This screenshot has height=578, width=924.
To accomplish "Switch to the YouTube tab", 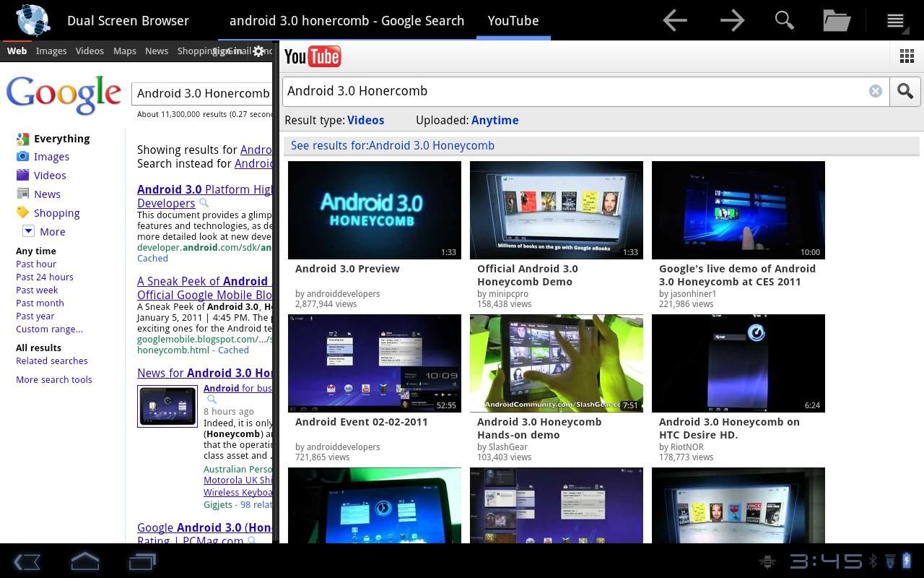I will point(513,20).
